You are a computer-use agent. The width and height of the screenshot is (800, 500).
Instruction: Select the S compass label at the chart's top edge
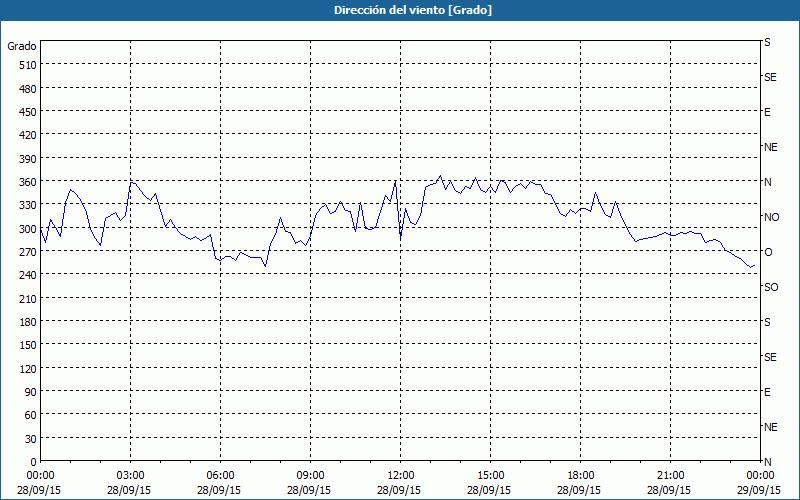coord(767,42)
